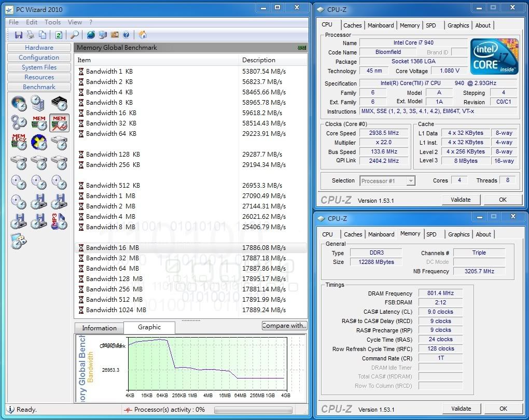Select the Bandwidth 1 KB row
The width and height of the screenshot is (529, 420).
tap(191, 72)
